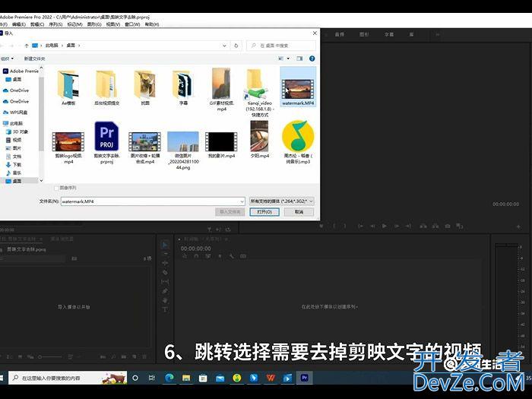Click Go to Out point button

coord(408,226)
